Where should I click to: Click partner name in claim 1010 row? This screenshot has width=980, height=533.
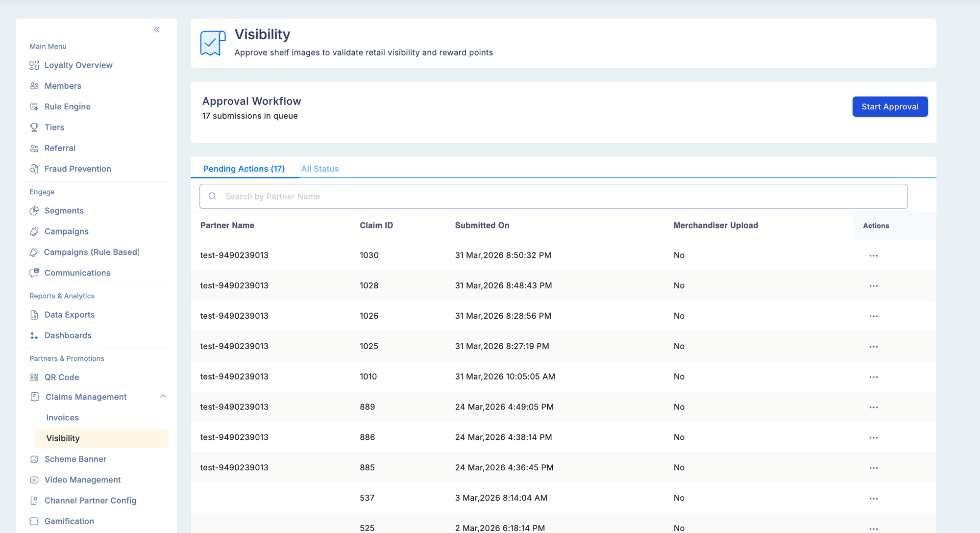point(234,377)
